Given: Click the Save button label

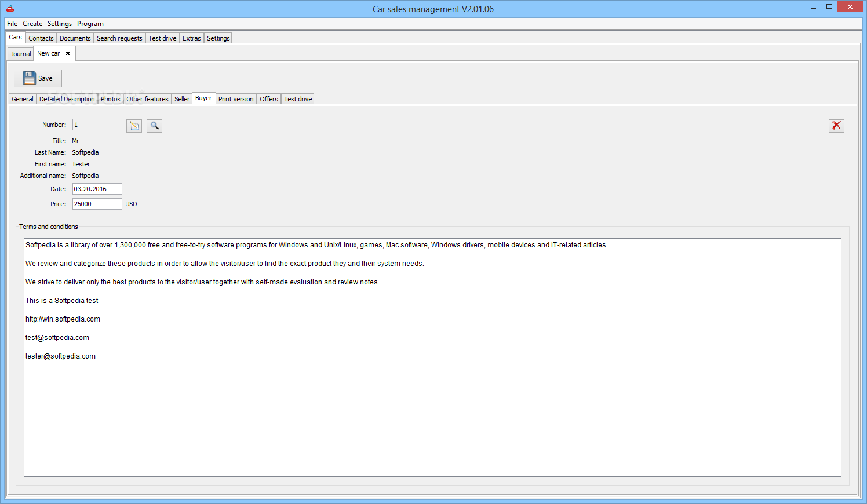Looking at the screenshot, I should [x=45, y=78].
